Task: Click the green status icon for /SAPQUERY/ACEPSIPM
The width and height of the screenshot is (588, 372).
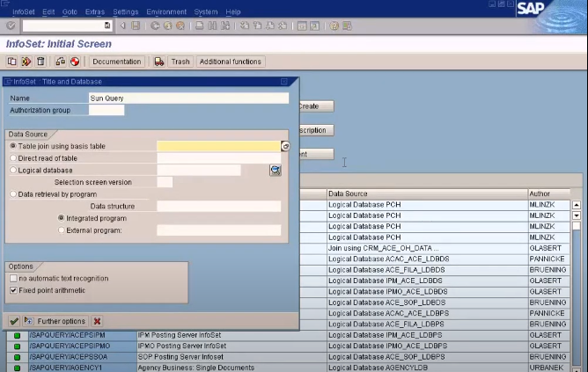Action: point(17,335)
